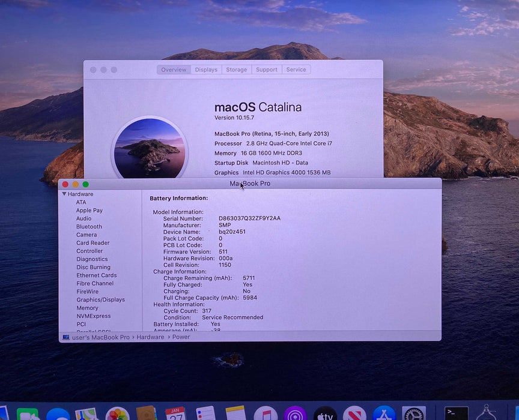Select Controller in Hardware sidebar
This screenshot has height=420, width=519.
tap(90, 251)
